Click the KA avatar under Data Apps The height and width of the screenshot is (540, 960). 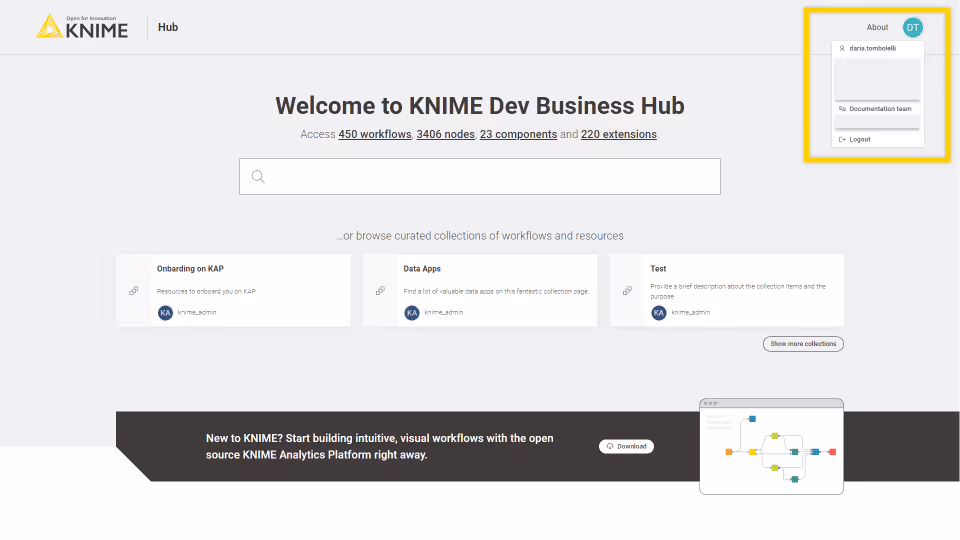pos(412,313)
